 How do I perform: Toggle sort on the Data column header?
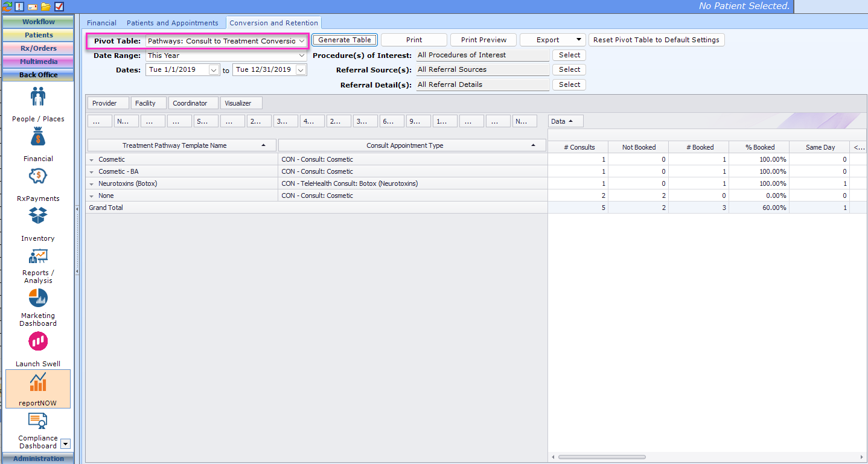point(564,121)
